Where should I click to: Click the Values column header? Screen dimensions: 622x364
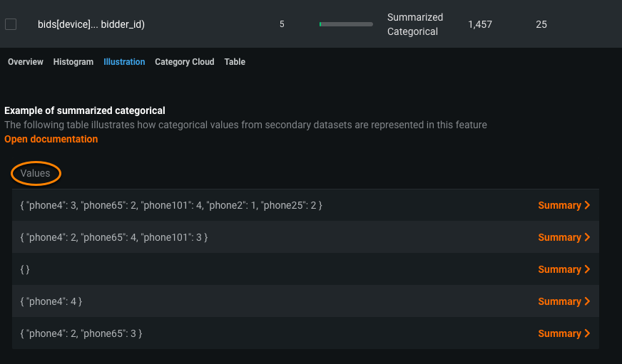(x=36, y=173)
